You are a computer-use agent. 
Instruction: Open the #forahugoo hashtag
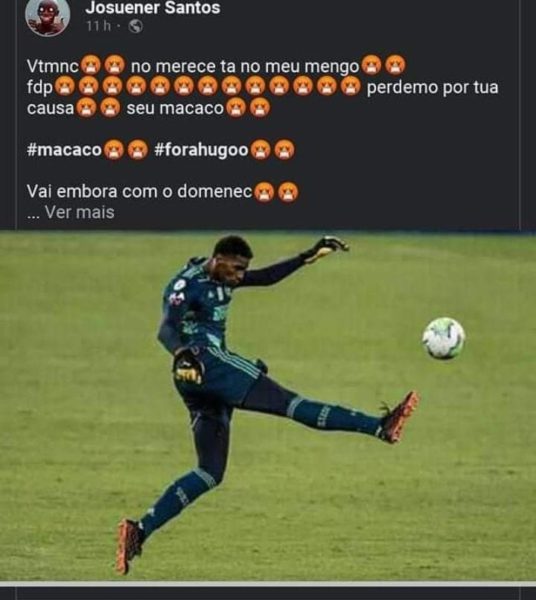pos(201,150)
